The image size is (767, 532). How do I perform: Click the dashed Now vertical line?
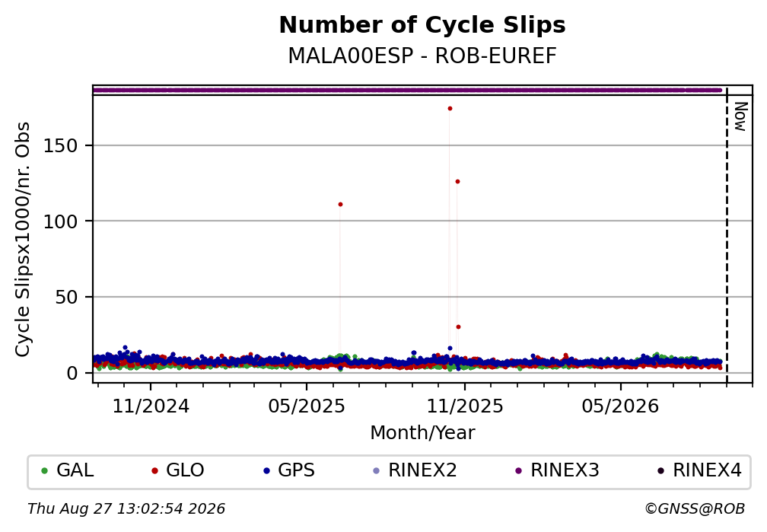tap(727, 235)
